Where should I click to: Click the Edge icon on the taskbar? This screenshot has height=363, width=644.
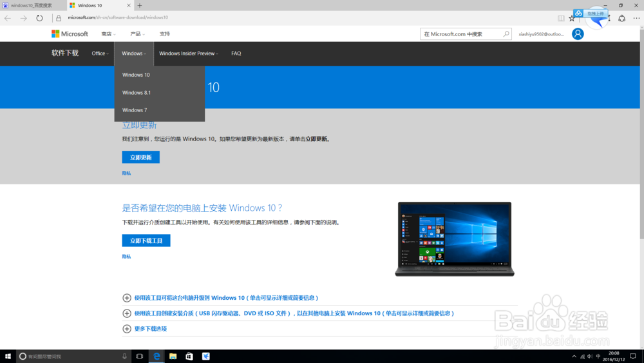tap(156, 356)
